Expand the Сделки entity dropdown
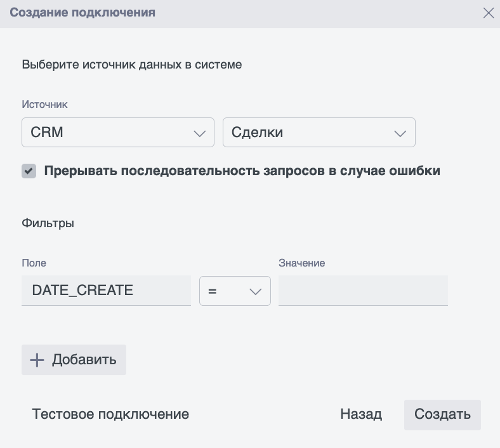The height and width of the screenshot is (448, 500). click(319, 133)
